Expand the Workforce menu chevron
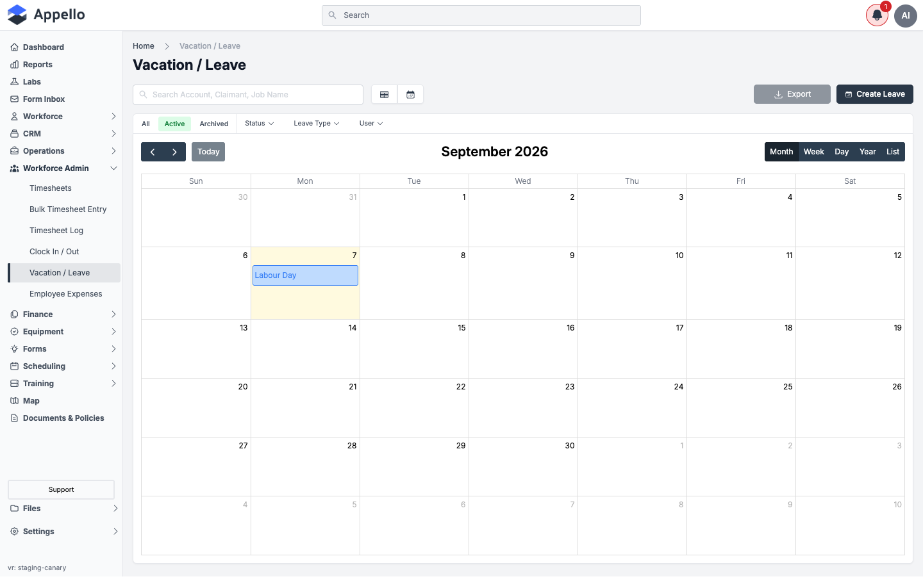923x588 pixels. [x=113, y=117]
